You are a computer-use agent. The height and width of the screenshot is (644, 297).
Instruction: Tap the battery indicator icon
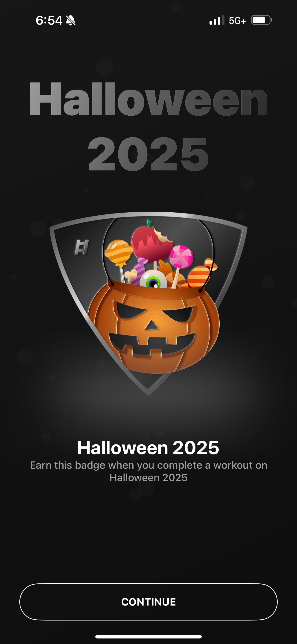(262, 20)
